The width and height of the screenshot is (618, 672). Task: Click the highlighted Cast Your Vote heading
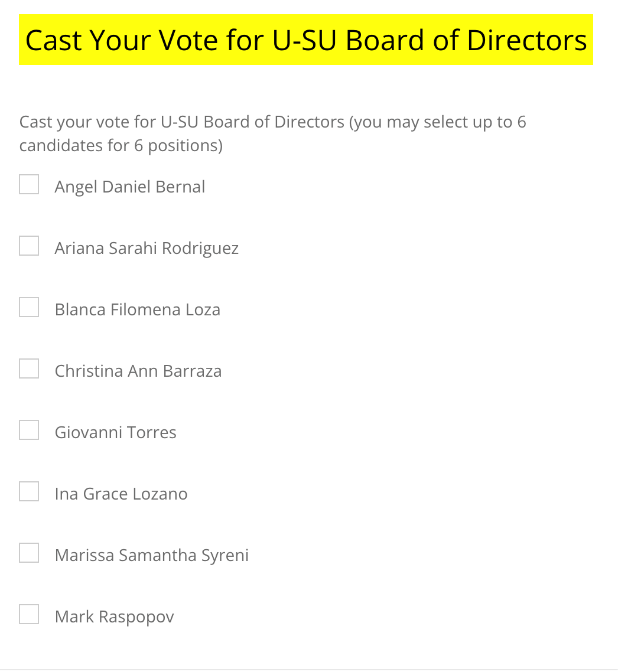click(x=306, y=40)
